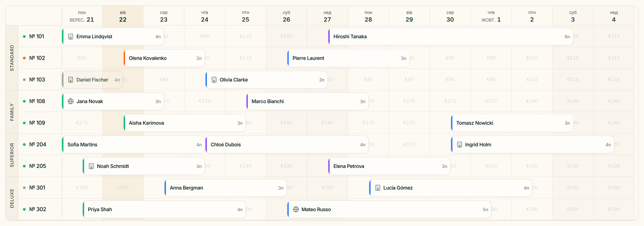Select the Sunday 4 date header
The image size is (644, 226).
614,16
